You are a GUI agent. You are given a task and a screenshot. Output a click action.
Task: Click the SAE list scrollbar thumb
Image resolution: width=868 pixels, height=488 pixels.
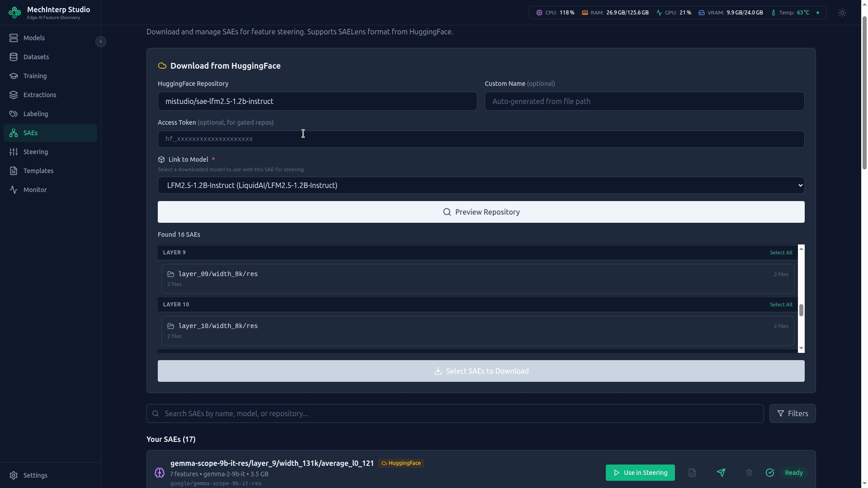[x=801, y=310]
